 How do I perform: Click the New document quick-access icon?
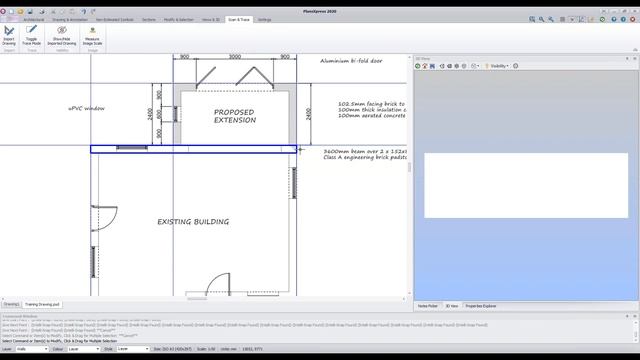[11, 11]
